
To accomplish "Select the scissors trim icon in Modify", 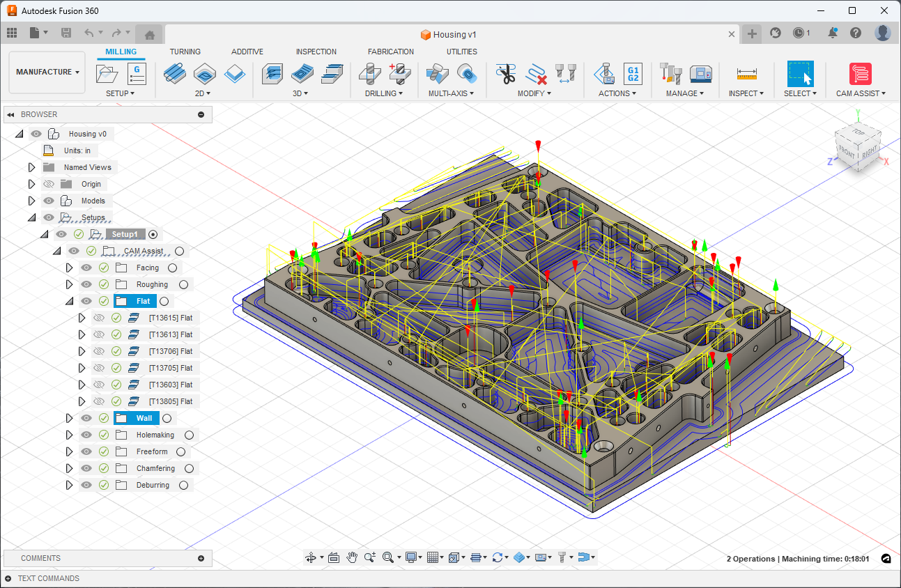I will point(506,73).
